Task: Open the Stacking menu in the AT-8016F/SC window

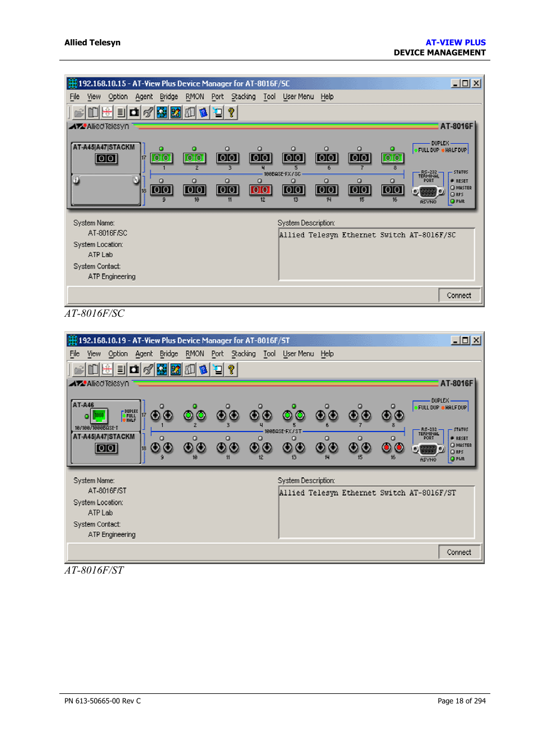Action: click(243, 97)
